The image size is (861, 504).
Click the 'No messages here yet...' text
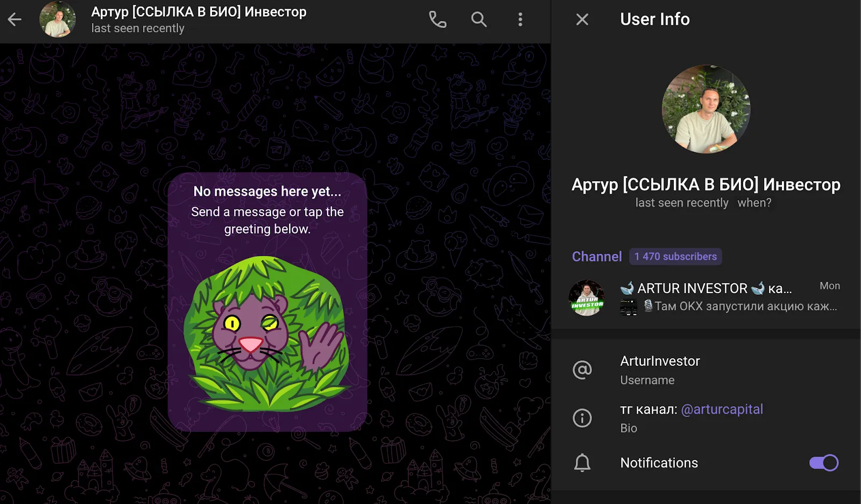tap(267, 191)
